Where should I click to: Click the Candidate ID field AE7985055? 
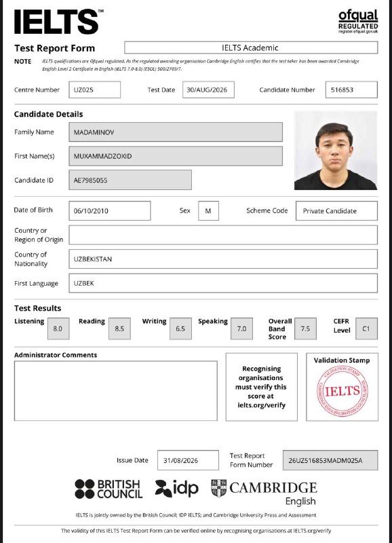[x=130, y=180]
